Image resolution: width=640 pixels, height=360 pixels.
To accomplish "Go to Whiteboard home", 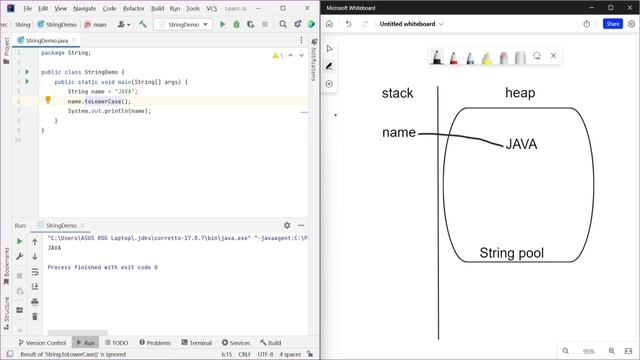I will coord(329,24).
